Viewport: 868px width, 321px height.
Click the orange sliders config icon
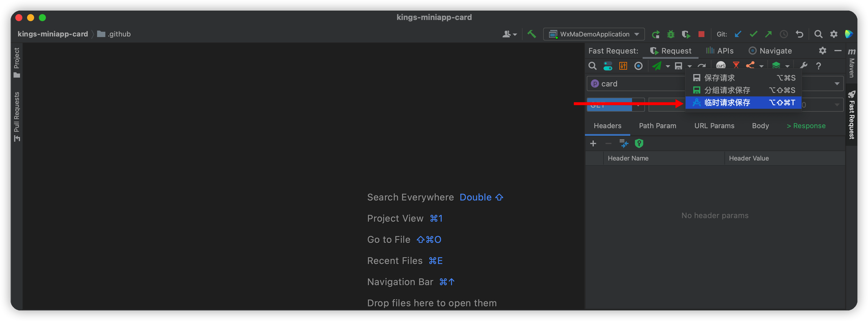click(x=623, y=66)
